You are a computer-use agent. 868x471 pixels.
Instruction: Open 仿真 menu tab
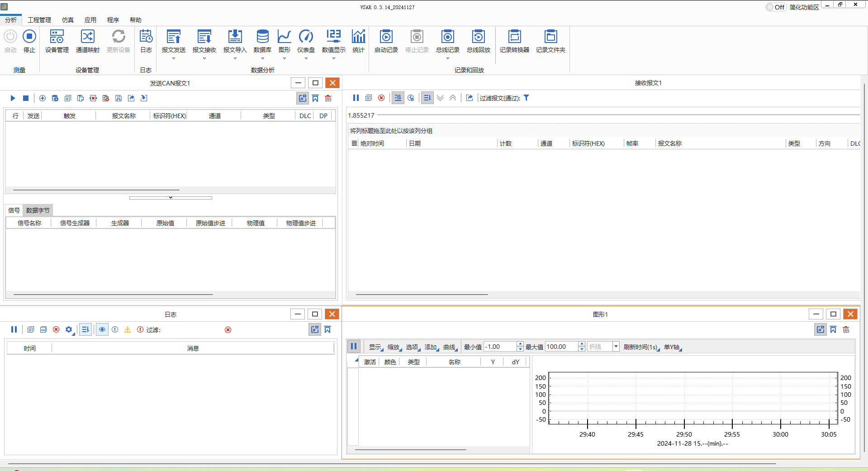tap(68, 20)
